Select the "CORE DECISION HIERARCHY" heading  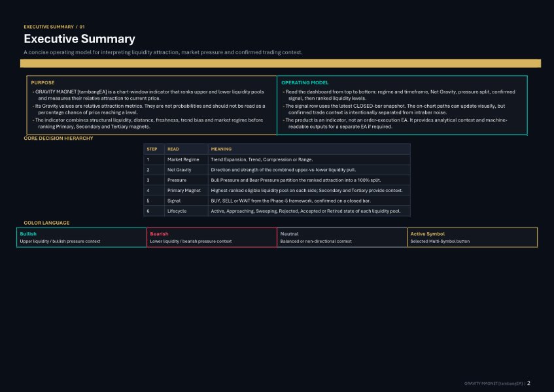click(58, 139)
